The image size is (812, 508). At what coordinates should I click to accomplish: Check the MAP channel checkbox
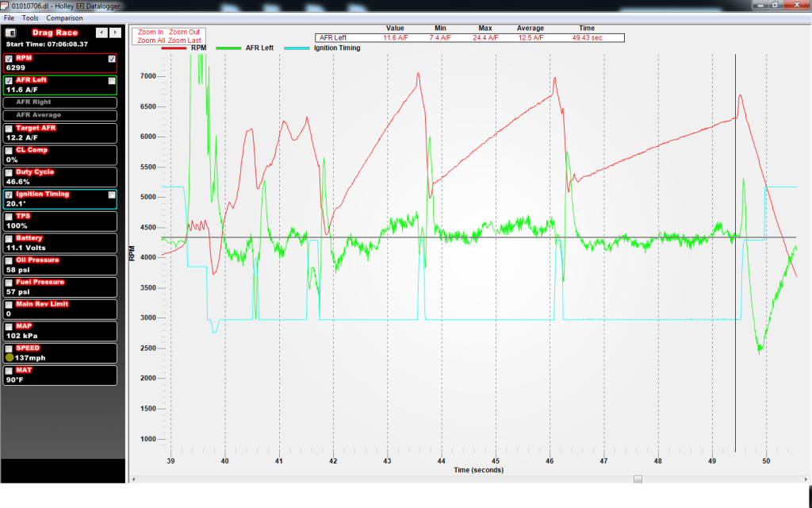9,326
